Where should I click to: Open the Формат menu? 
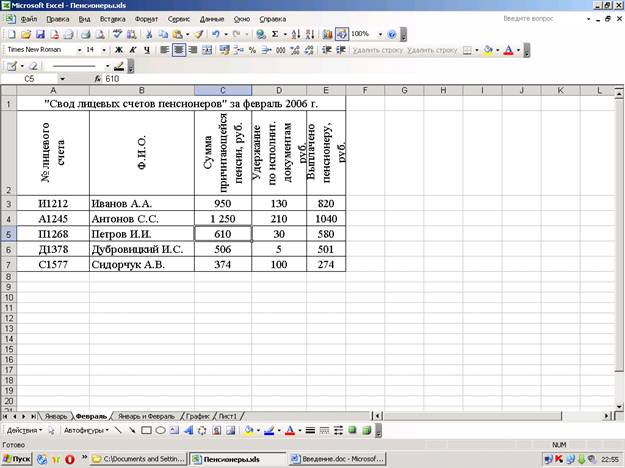coord(145,19)
